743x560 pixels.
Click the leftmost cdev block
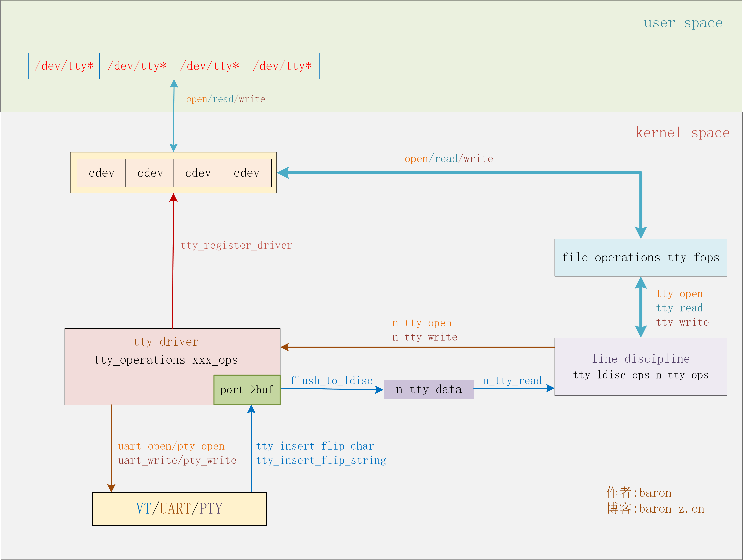coord(101,173)
